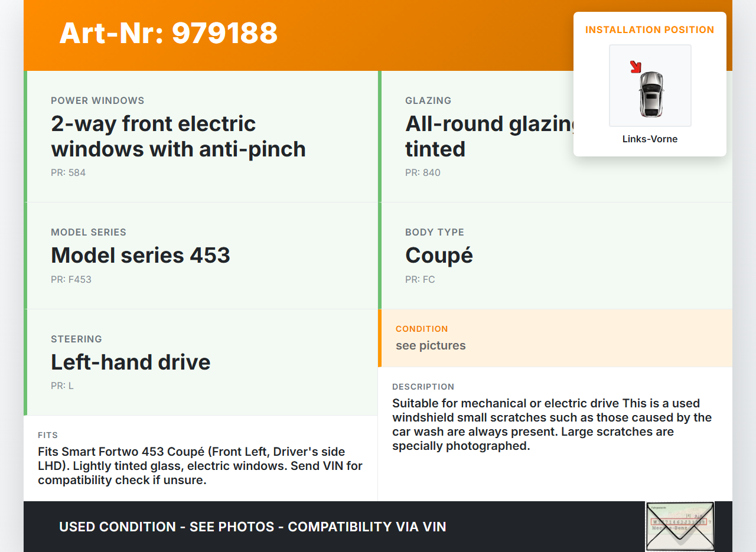756x552 pixels.
Task: Click the PR: 584 code
Action: [69, 173]
